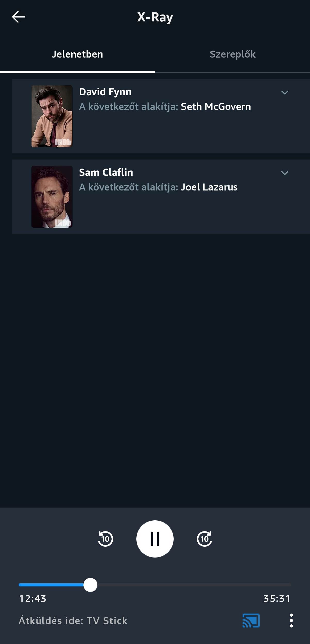Expand David Fynn details chevron
Screen dimensions: 310x644
coord(285,92)
